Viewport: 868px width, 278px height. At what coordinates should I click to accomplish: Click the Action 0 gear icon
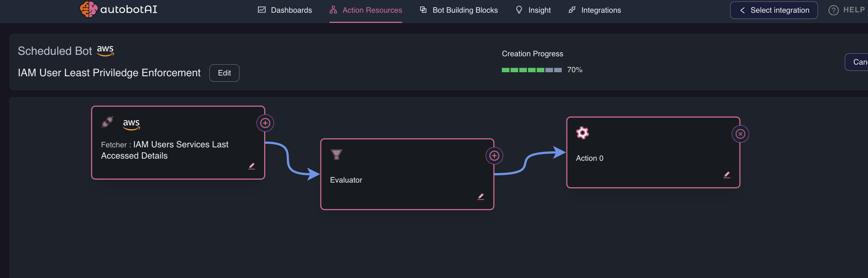(x=582, y=133)
